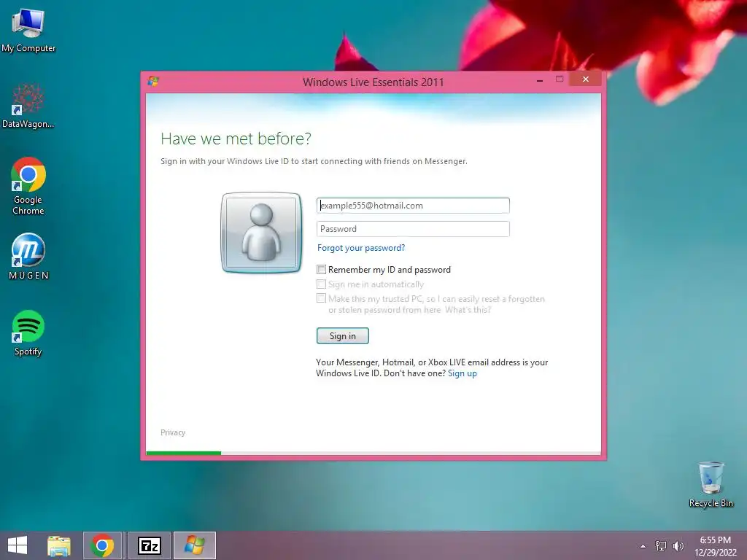Launch Spotify from the desktop

click(28, 332)
